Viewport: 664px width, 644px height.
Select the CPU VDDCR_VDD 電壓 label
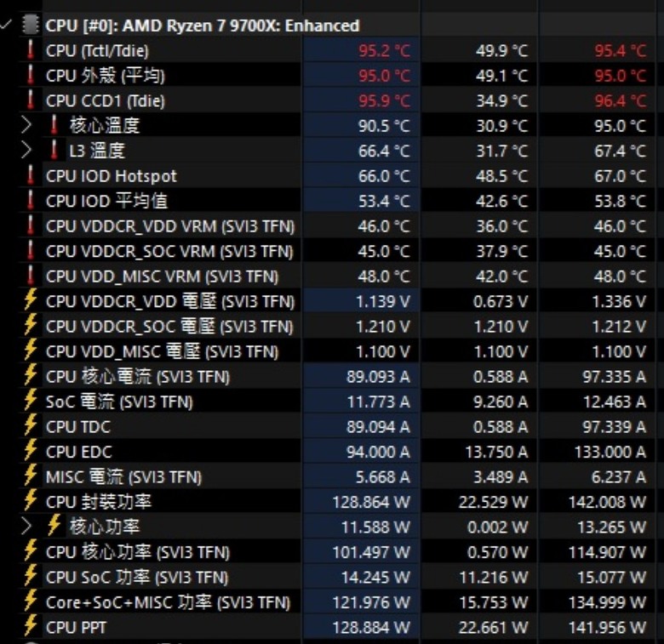(x=169, y=301)
